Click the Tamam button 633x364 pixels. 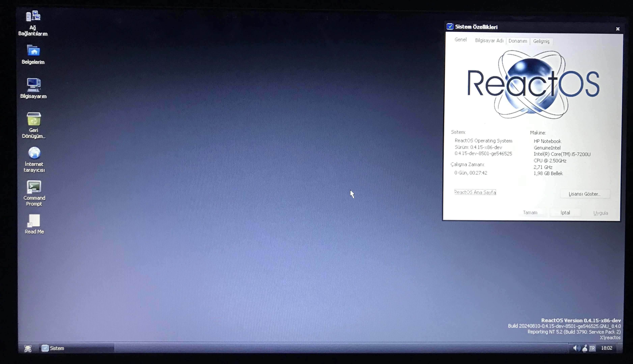coord(530,213)
